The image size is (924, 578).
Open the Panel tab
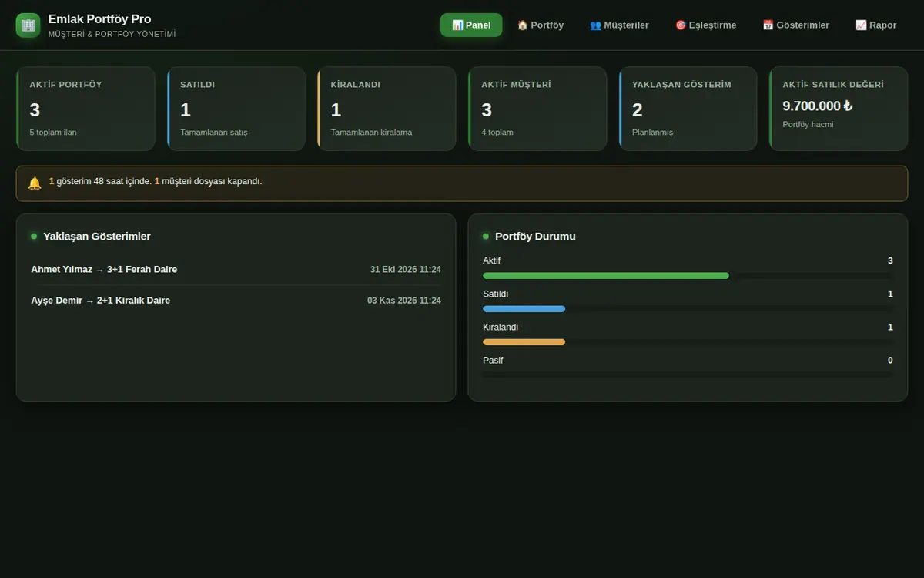[x=471, y=25]
